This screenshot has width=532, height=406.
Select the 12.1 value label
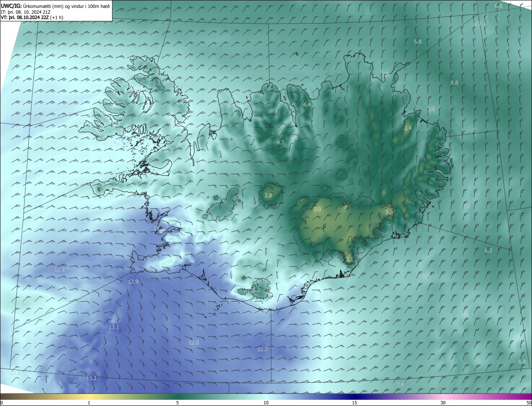pos(59,269)
